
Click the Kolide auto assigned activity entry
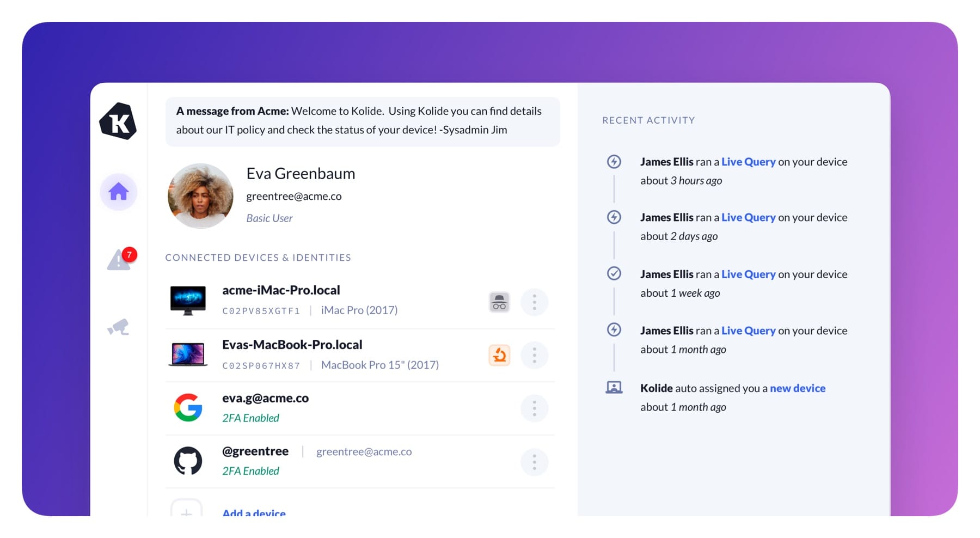click(733, 398)
